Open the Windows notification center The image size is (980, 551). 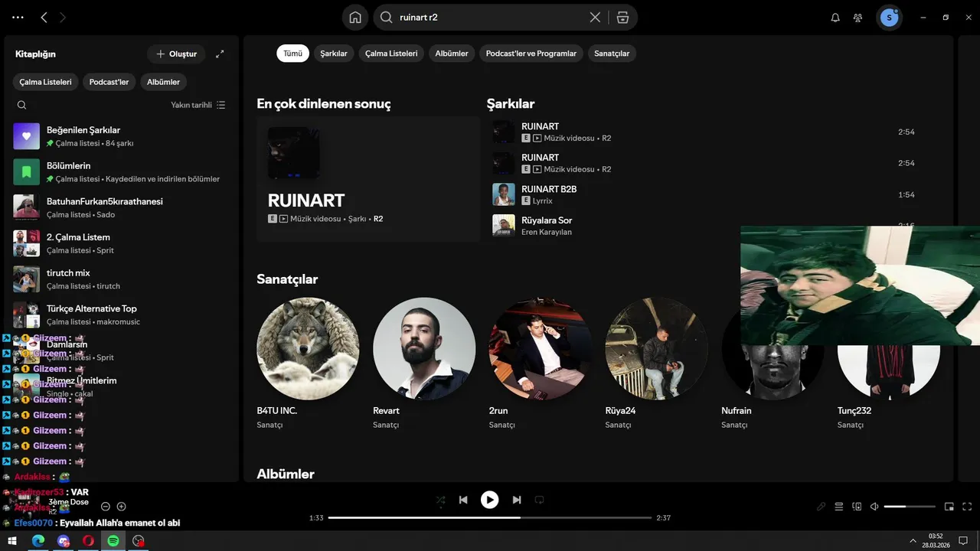963,541
